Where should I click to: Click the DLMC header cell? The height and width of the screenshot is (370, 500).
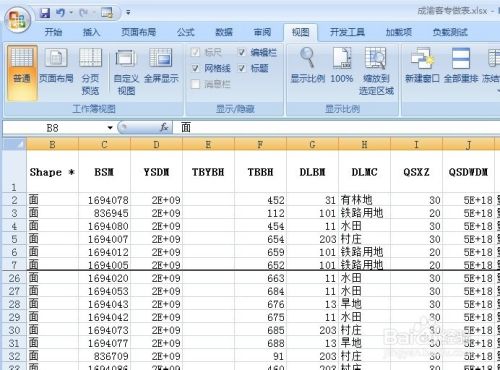(364, 172)
